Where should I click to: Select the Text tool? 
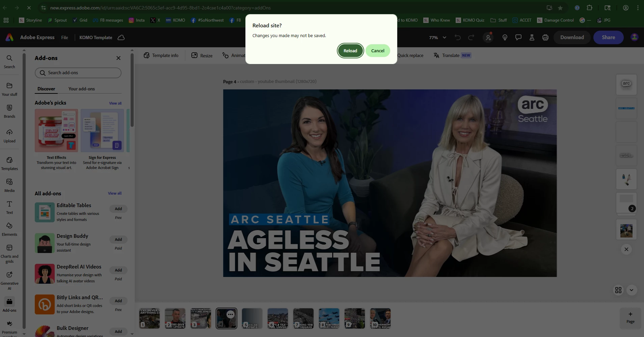pyautogui.click(x=9, y=207)
